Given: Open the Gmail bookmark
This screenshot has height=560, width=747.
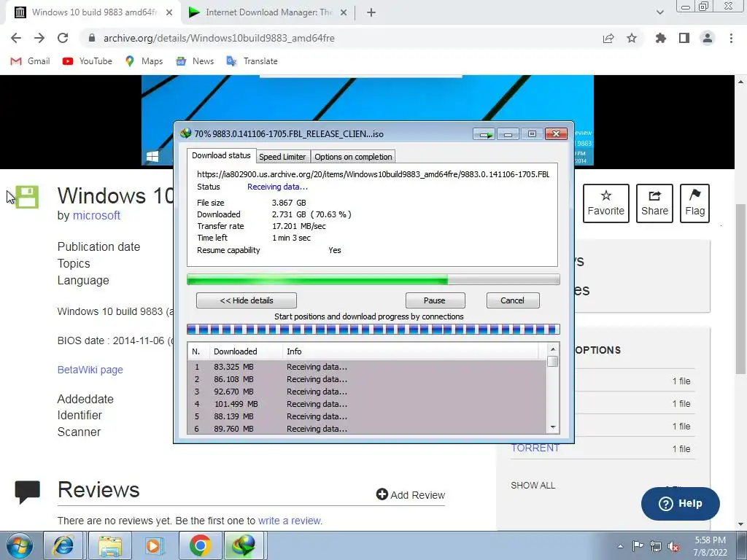Looking at the screenshot, I should 30,61.
